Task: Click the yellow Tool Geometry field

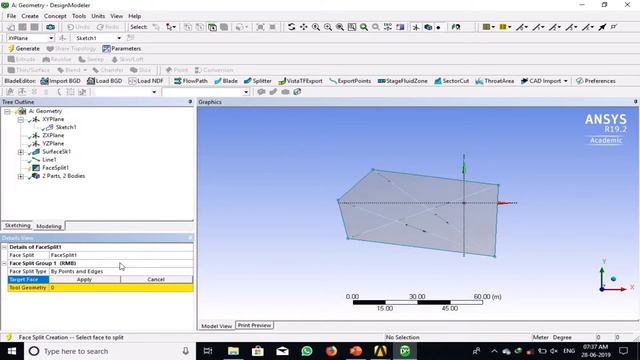Action: tap(121, 288)
